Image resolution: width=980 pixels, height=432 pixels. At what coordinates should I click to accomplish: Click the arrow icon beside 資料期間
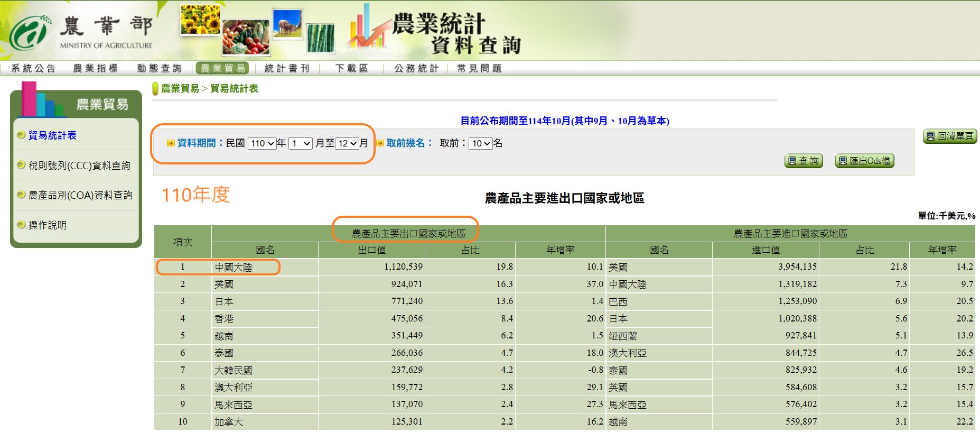[171, 143]
